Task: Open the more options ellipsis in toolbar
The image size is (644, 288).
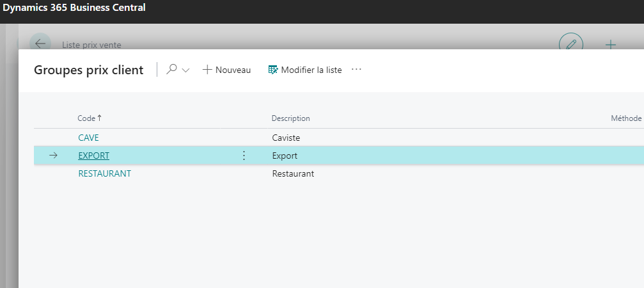Action: tap(356, 69)
